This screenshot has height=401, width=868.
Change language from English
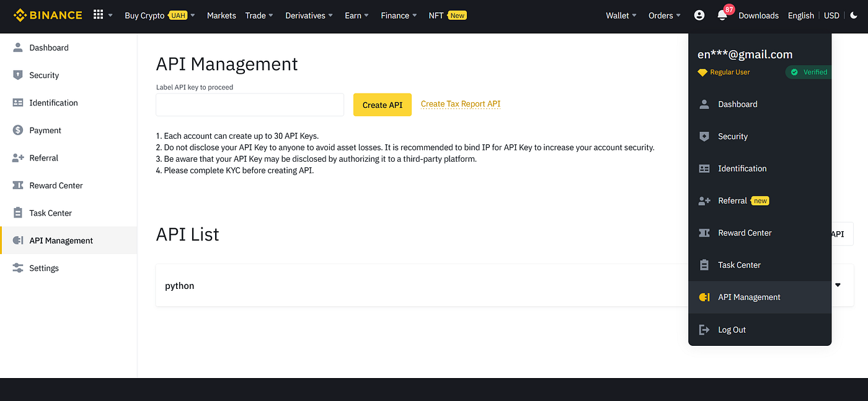(801, 15)
